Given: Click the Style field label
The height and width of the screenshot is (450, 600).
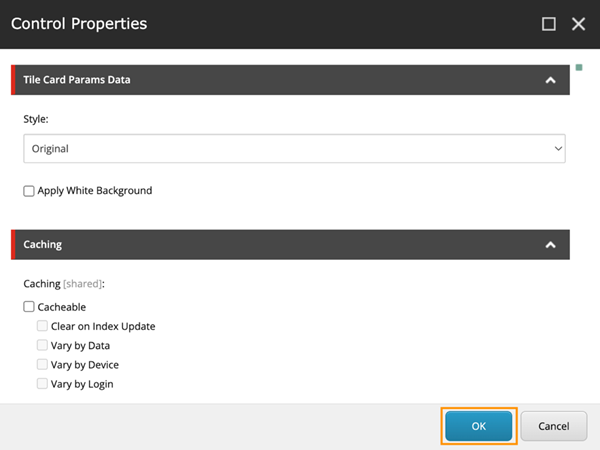Looking at the screenshot, I should [37, 118].
